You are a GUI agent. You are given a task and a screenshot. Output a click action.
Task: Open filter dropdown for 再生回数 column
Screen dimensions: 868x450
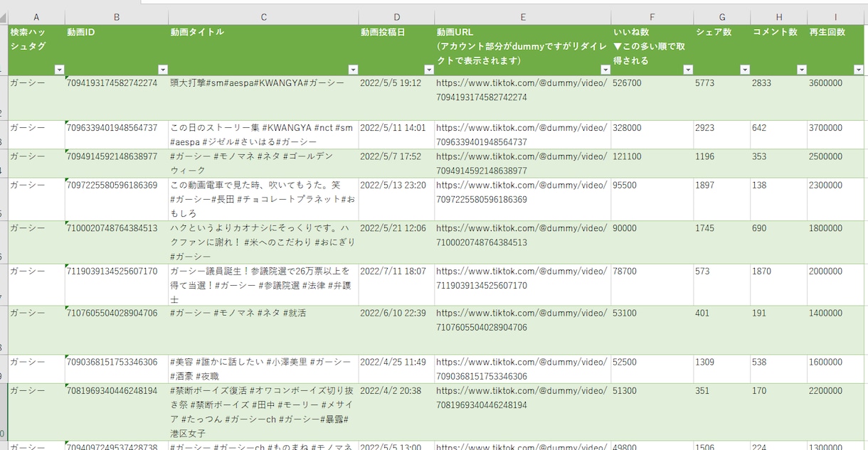[858, 70]
